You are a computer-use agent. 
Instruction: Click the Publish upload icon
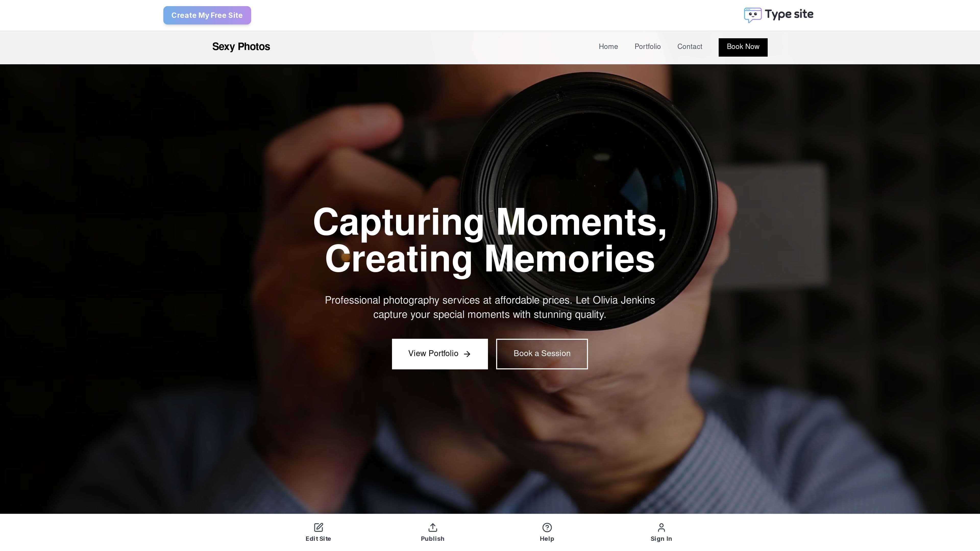(x=433, y=527)
